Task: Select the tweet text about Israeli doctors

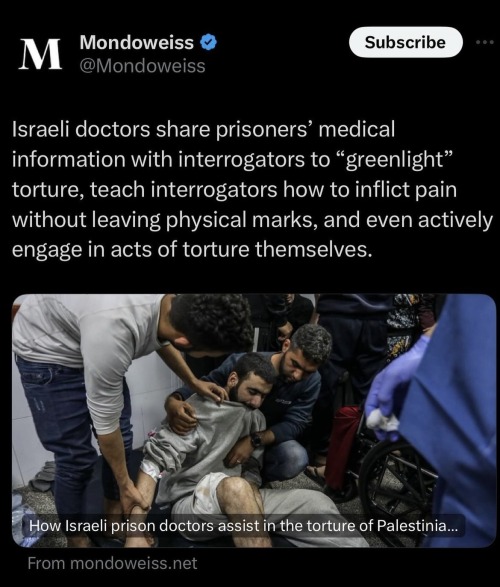Action: [253, 189]
